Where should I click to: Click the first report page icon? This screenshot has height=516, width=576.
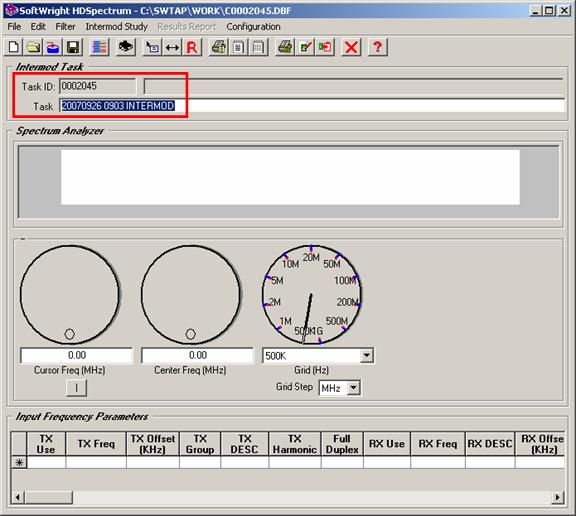[238, 47]
